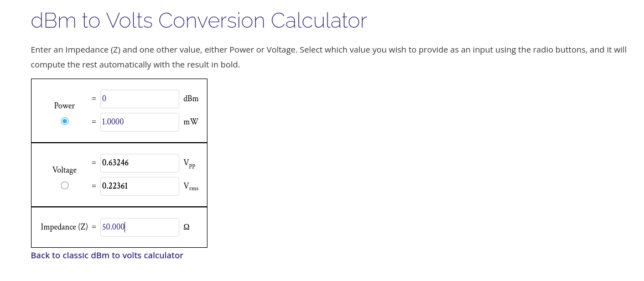The width and height of the screenshot is (644, 281).
Task: Click the dBm unit label
Action: pyautogui.click(x=191, y=99)
